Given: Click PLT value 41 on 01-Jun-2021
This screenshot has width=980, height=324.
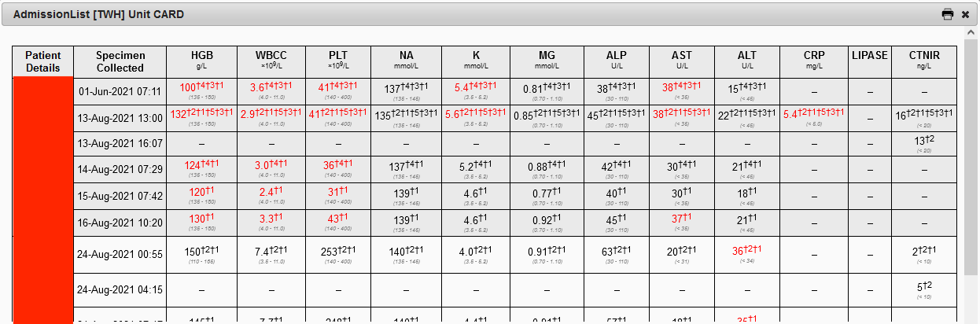Looking at the screenshot, I should [x=338, y=88].
